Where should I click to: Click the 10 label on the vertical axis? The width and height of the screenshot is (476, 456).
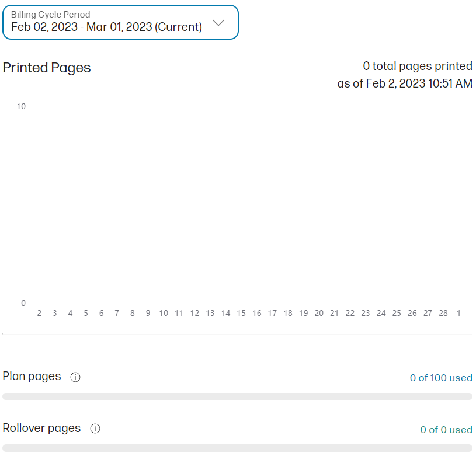tap(21, 106)
